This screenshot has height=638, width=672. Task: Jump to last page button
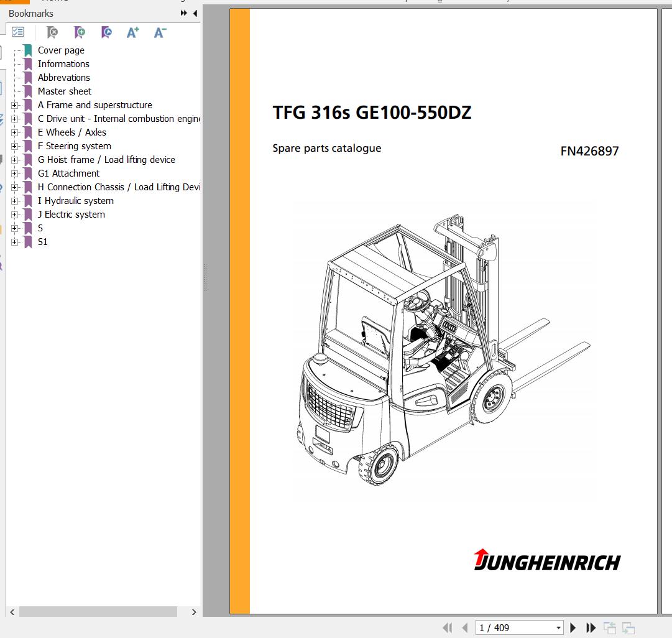[591, 627]
